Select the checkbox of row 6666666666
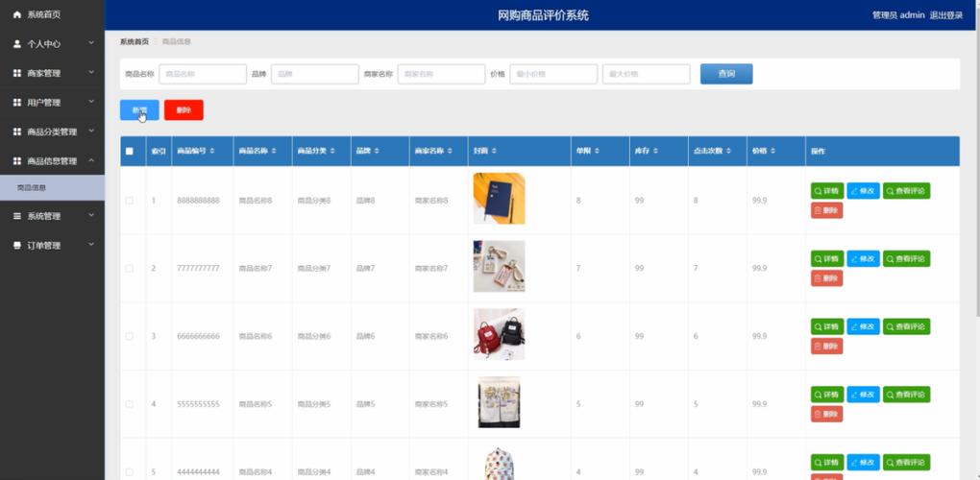The height and width of the screenshot is (480, 980). [x=130, y=336]
